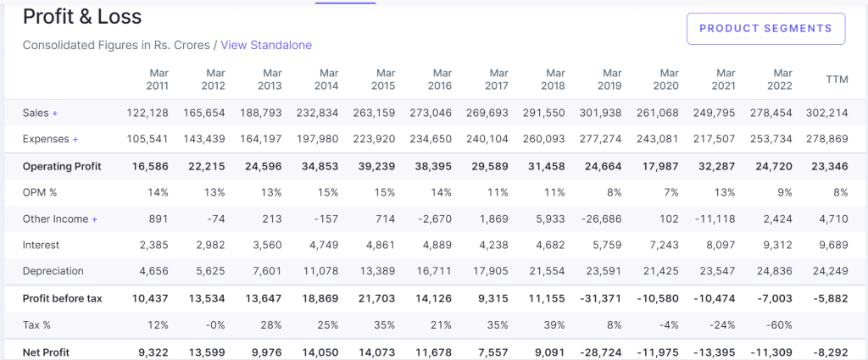Viewport: 868px width, 360px height.
Task: Select Net Profit value 9,322
Action: click(153, 352)
